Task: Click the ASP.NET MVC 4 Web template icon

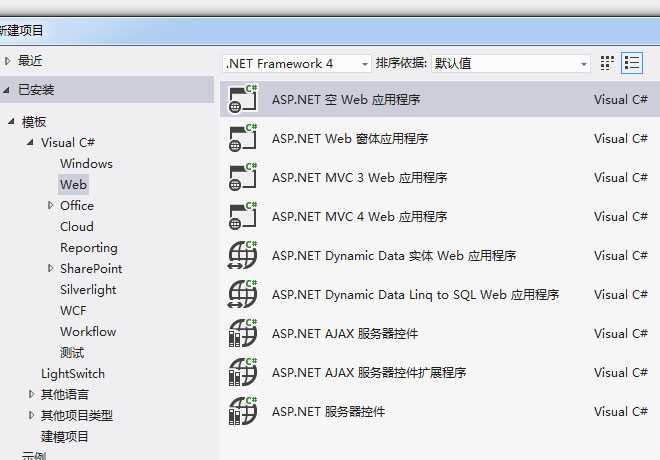Action: tap(243, 216)
